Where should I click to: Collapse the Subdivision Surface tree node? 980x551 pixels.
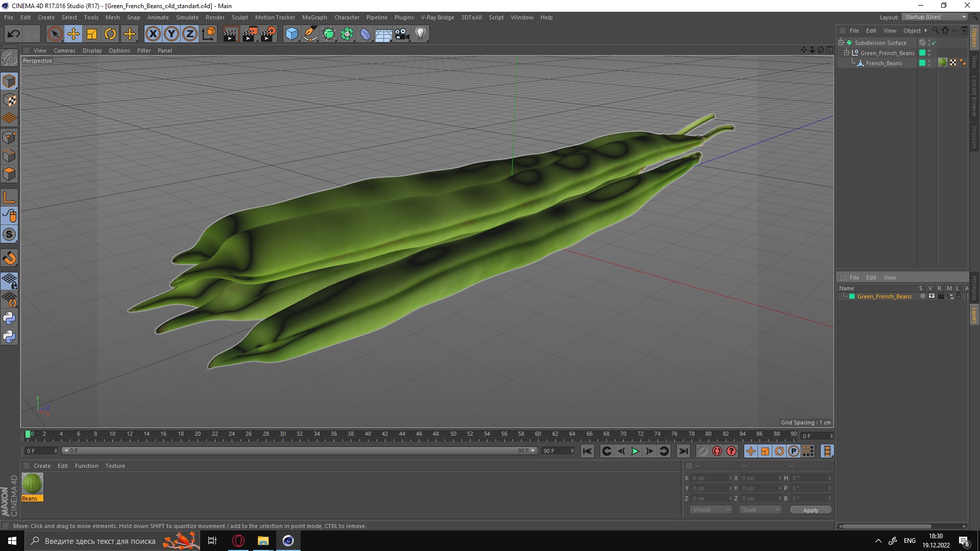(x=841, y=42)
